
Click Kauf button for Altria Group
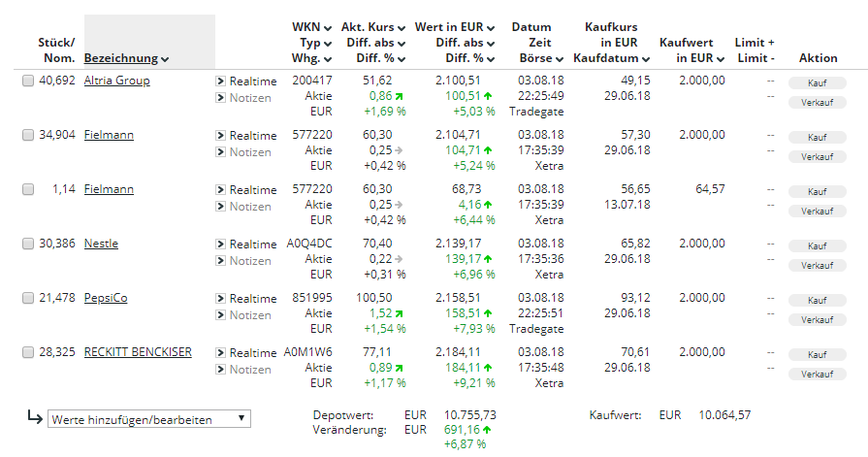pos(817,83)
